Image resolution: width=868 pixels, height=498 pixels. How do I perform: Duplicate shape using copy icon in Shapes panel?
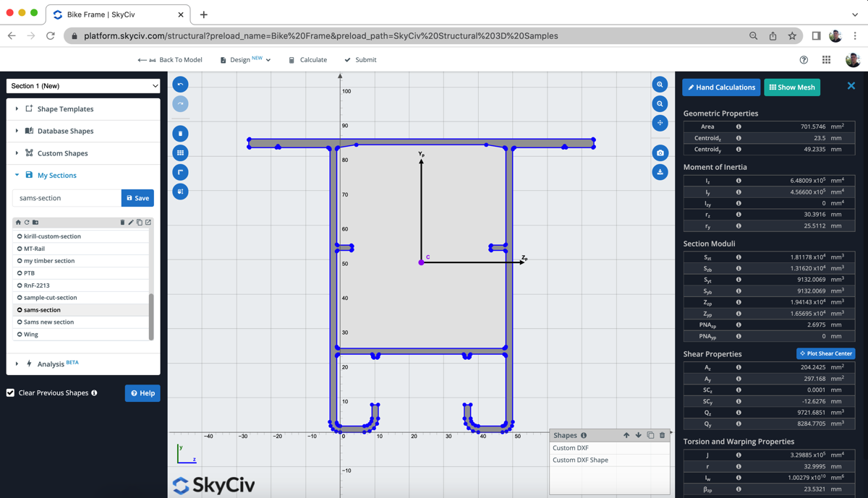click(650, 434)
